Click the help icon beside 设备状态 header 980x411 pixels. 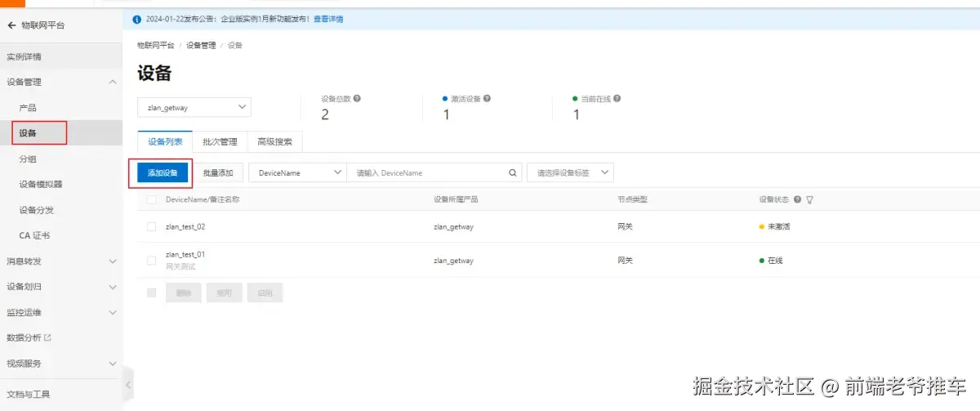point(797,199)
